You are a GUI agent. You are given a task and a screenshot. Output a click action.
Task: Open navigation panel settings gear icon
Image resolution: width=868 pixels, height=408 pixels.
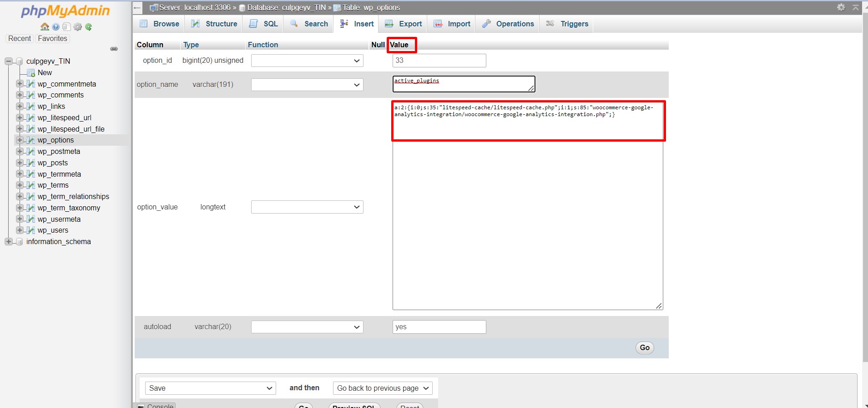pyautogui.click(x=78, y=27)
